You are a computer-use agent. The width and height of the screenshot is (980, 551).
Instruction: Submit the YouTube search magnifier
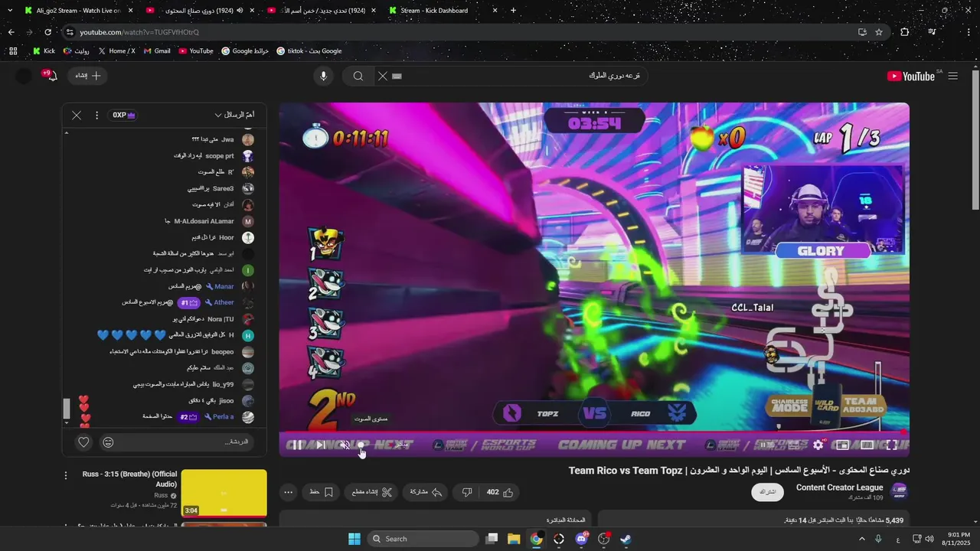click(x=358, y=76)
